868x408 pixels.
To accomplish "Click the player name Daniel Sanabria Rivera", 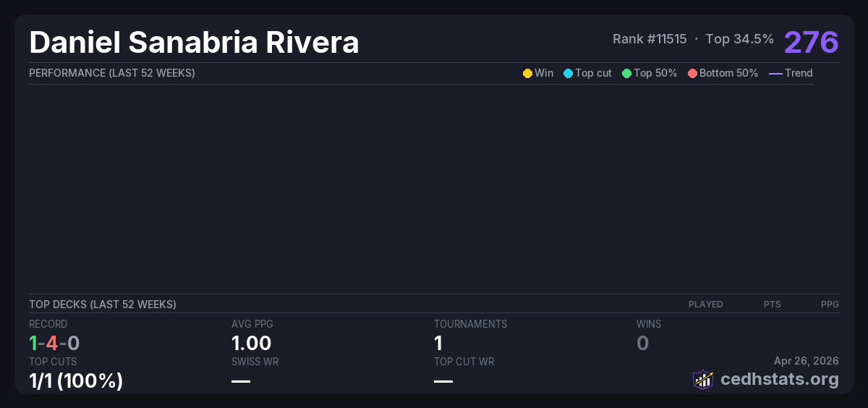I will 194,43.
